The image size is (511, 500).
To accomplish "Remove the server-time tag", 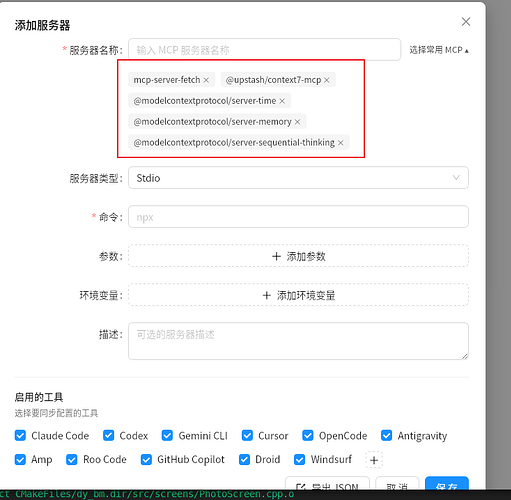I will click(282, 101).
